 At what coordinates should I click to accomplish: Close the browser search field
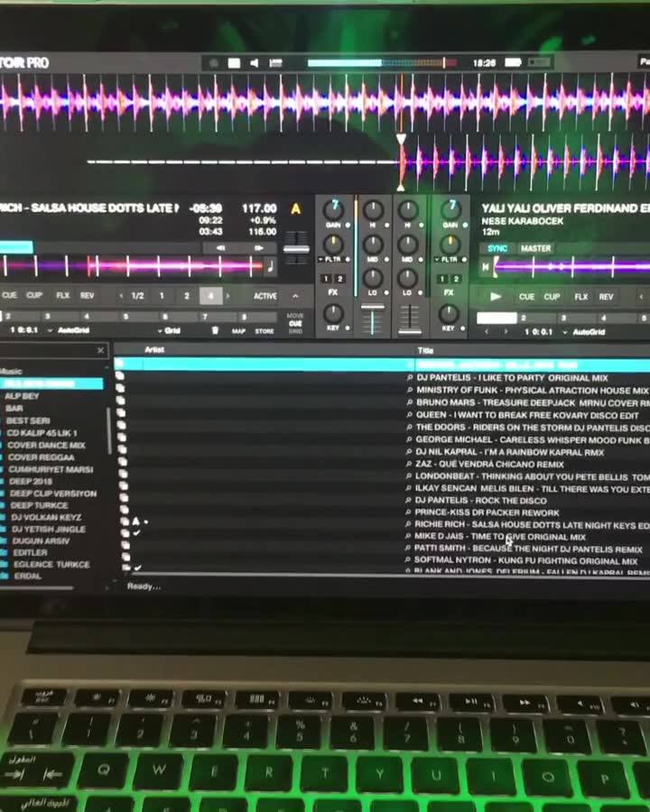click(x=100, y=351)
